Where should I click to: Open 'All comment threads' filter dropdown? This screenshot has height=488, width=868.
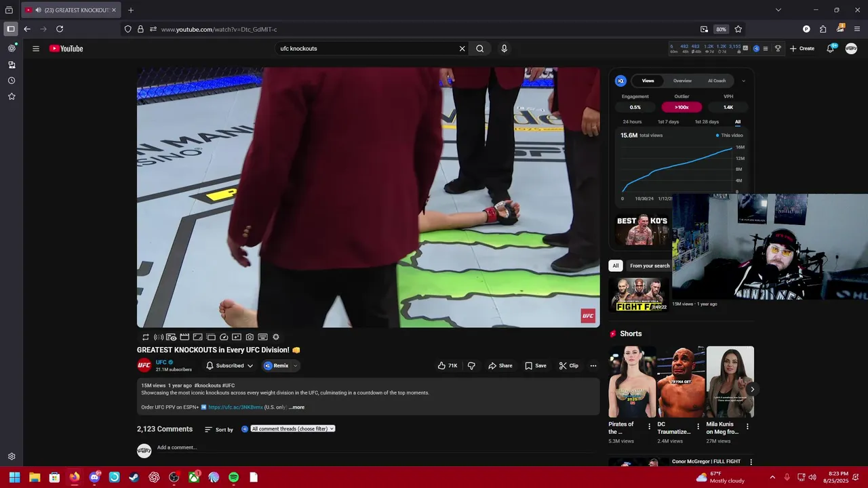click(293, 429)
